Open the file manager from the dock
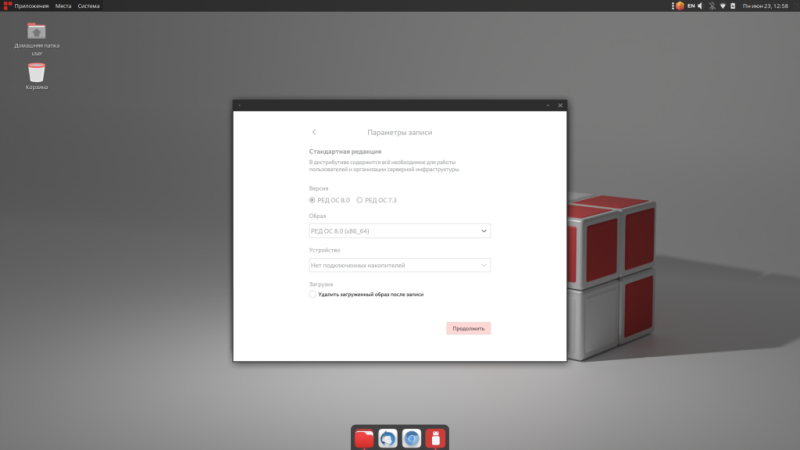 pos(364,438)
